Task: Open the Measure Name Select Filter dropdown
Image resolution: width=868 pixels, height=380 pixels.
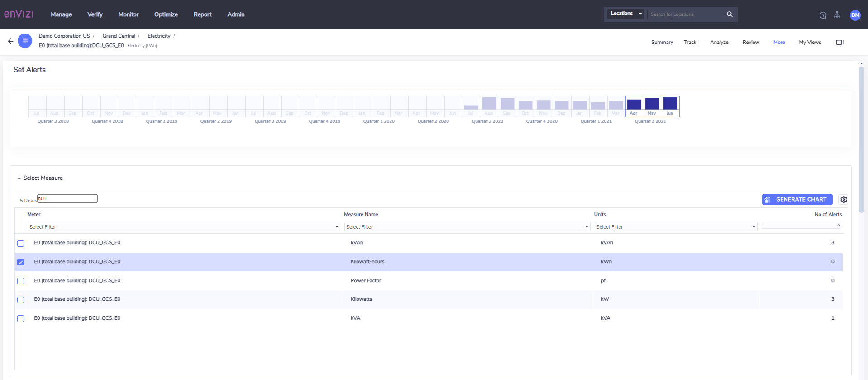Action: click(x=467, y=227)
